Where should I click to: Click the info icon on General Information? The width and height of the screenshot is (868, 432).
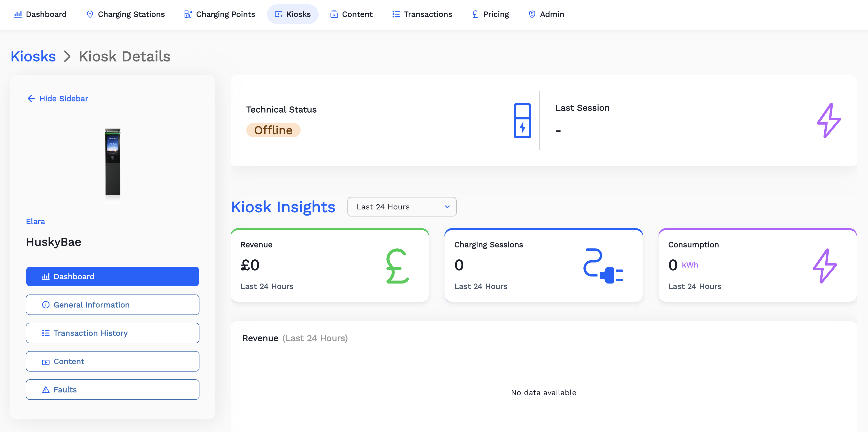(x=46, y=305)
